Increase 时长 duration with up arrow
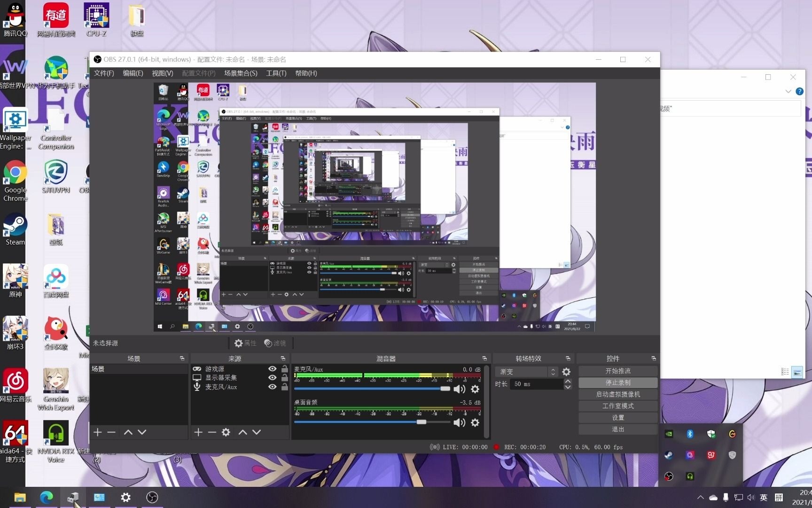The height and width of the screenshot is (508, 812). point(568,381)
